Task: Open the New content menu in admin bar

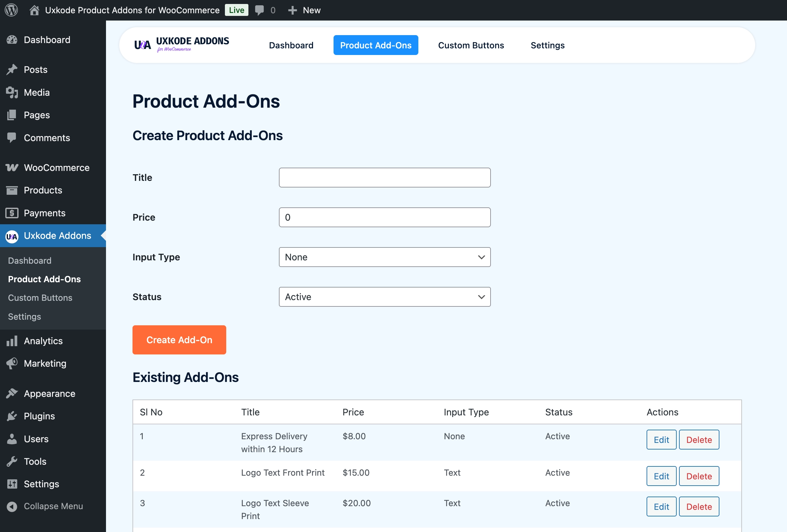Action: tap(304, 10)
